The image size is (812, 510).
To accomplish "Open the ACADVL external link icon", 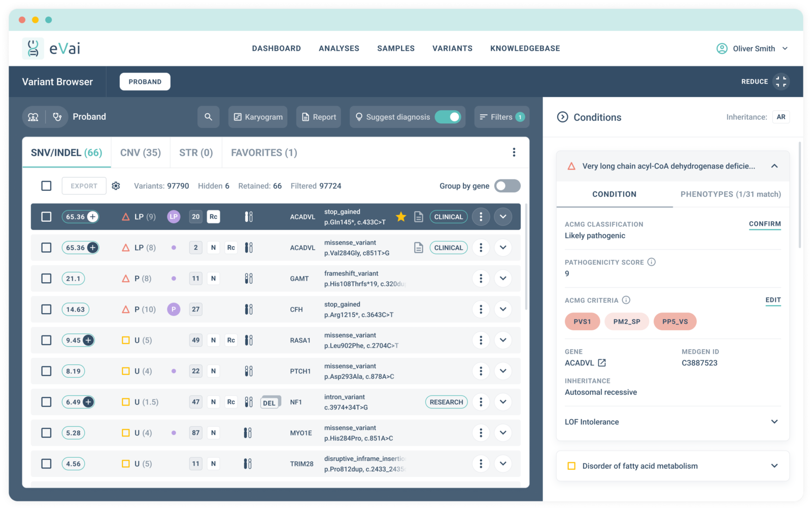I will point(602,363).
